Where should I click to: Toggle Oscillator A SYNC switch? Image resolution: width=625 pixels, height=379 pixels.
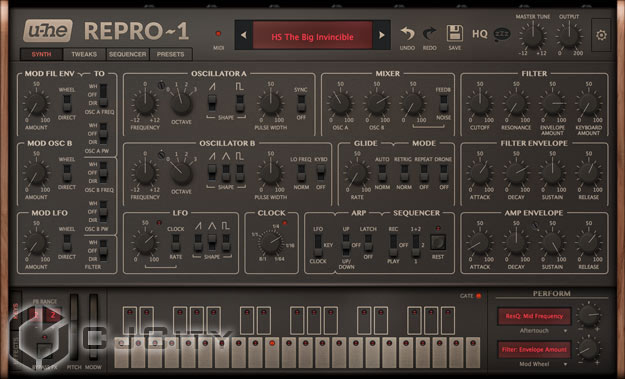[x=301, y=103]
